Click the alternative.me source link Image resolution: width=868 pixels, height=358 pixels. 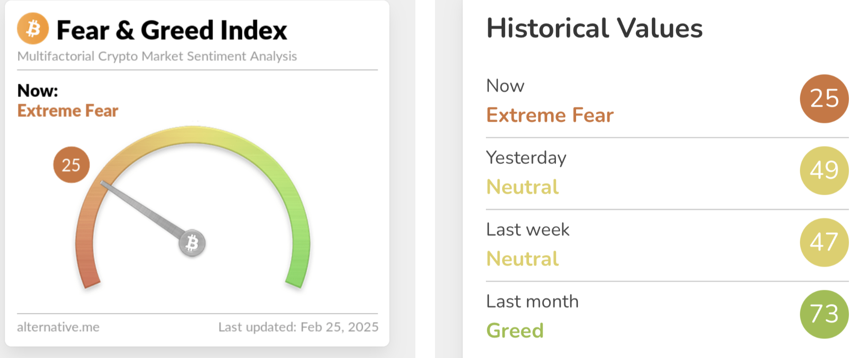(x=58, y=327)
